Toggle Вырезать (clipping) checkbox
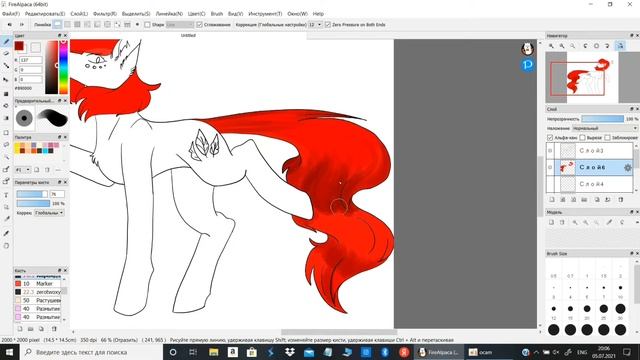Image resolution: width=640 pixels, height=360 pixels. point(582,138)
